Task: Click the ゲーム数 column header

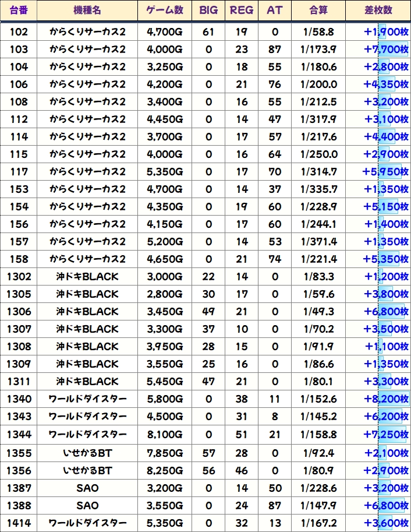Action: pos(165,10)
